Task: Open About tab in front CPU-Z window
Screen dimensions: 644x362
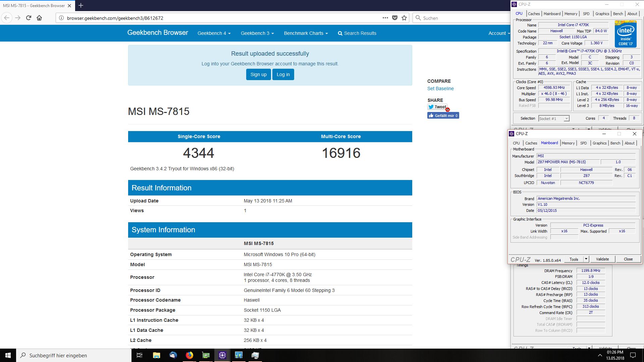Action: pyautogui.click(x=630, y=143)
